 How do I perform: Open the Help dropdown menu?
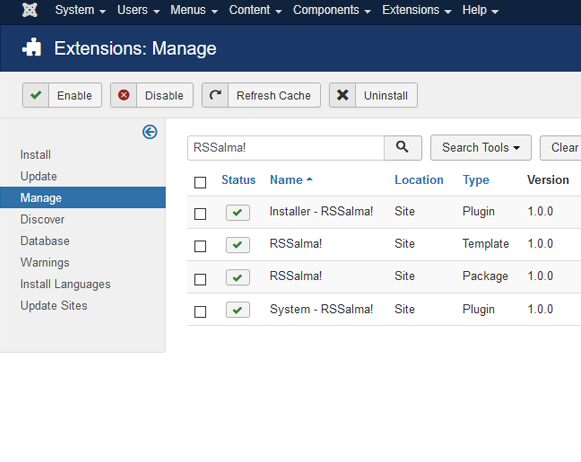[x=480, y=10]
